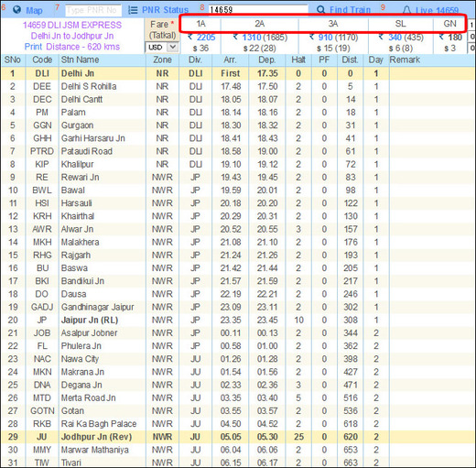
Task: Click station code GOTN
Action: 42,411
